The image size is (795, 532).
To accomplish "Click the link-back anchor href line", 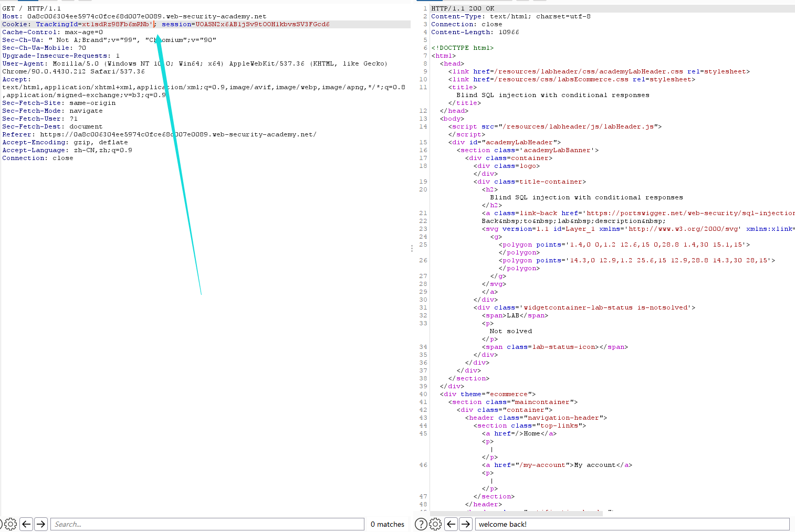I will pos(638,213).
